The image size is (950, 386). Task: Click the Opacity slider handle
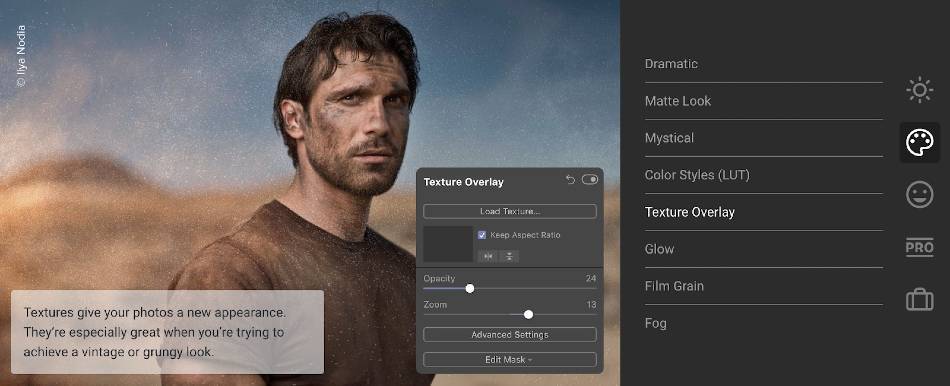click(x=470, y=288)
